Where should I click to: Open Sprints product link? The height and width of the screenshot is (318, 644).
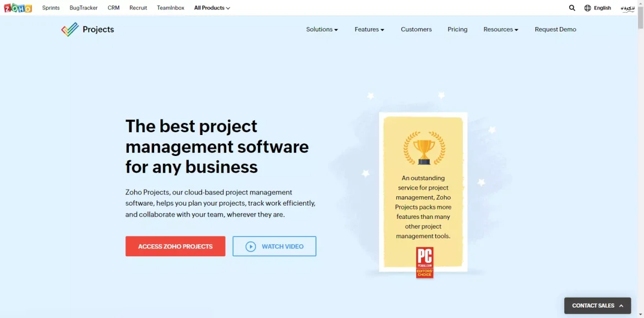tap(51, 8)
